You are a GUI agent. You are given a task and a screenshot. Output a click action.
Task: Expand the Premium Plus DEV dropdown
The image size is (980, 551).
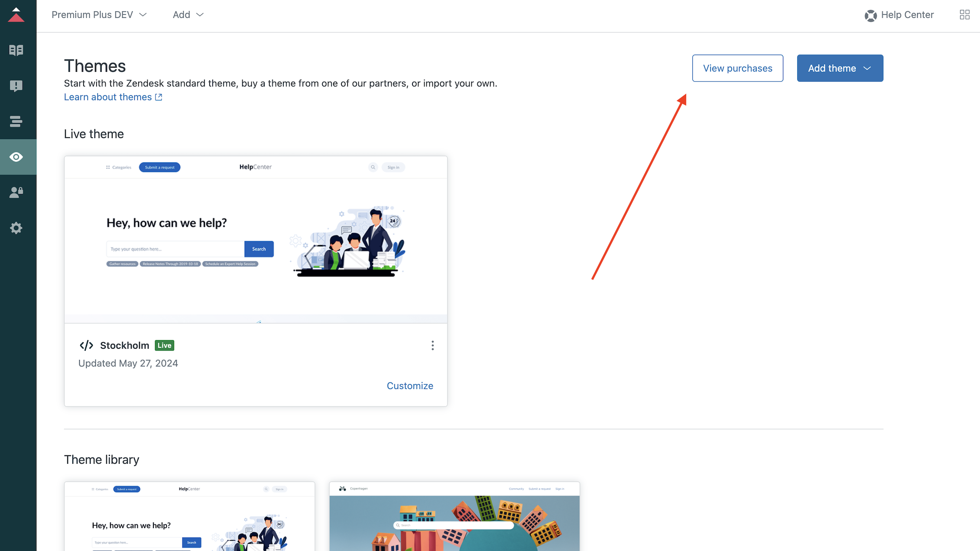point(99,15)
